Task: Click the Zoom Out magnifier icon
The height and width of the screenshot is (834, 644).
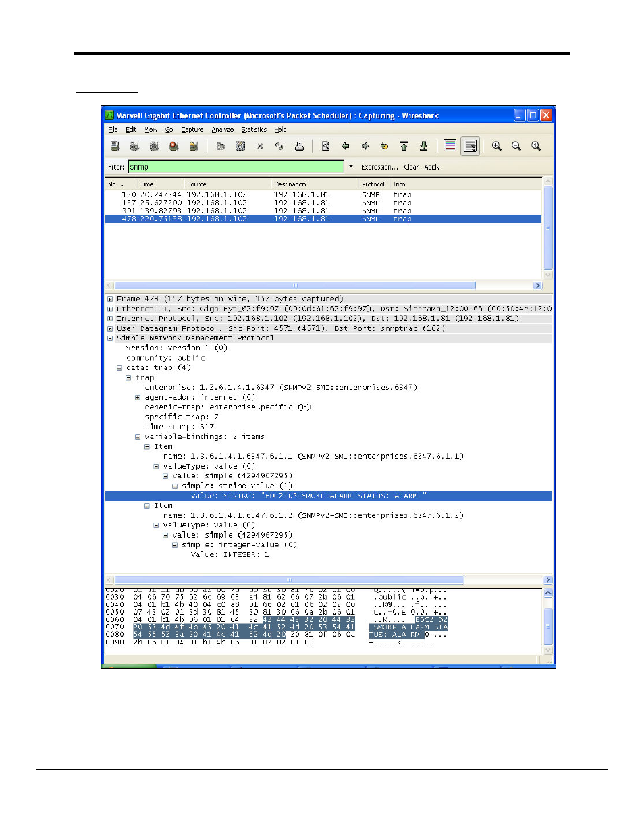Action: tap(516, 146)
